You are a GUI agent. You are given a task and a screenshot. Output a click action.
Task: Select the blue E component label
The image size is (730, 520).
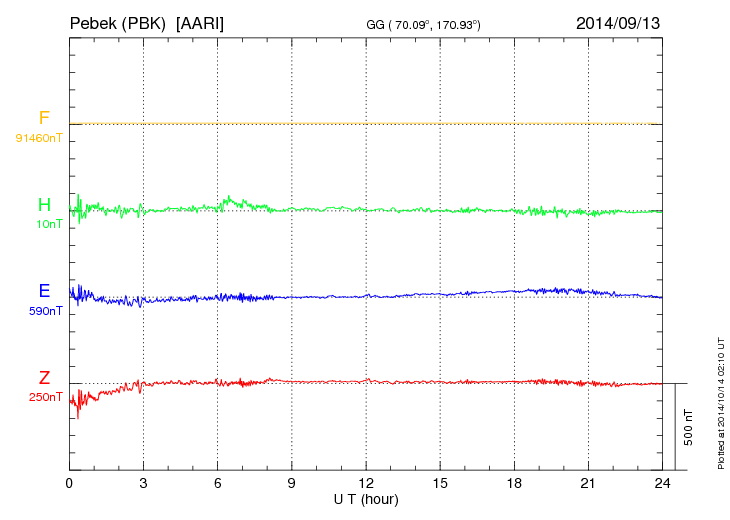point(44,291)
